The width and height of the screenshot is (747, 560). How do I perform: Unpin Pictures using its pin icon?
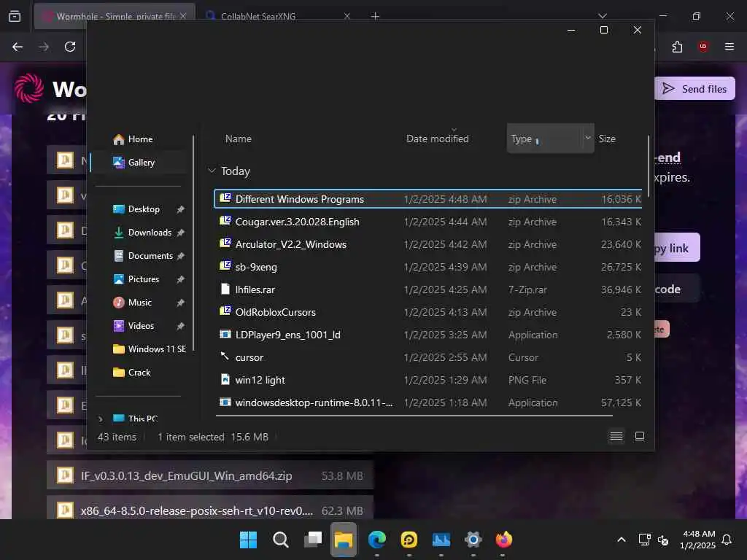(181, 279)
